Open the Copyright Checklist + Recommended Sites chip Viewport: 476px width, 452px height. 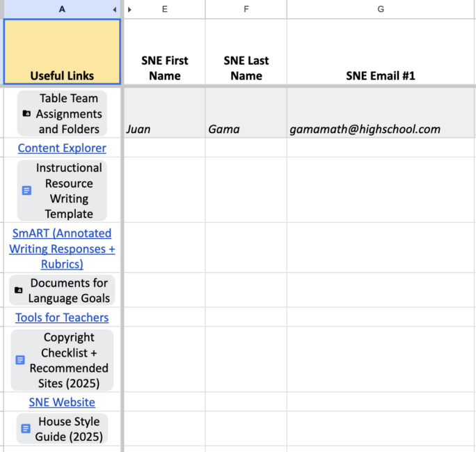[62, 360]
